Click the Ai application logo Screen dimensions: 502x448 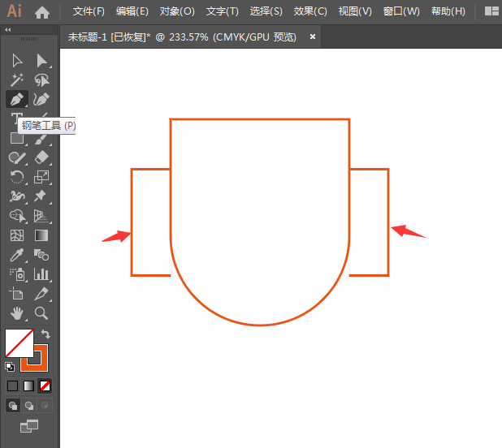pos(15,11)
